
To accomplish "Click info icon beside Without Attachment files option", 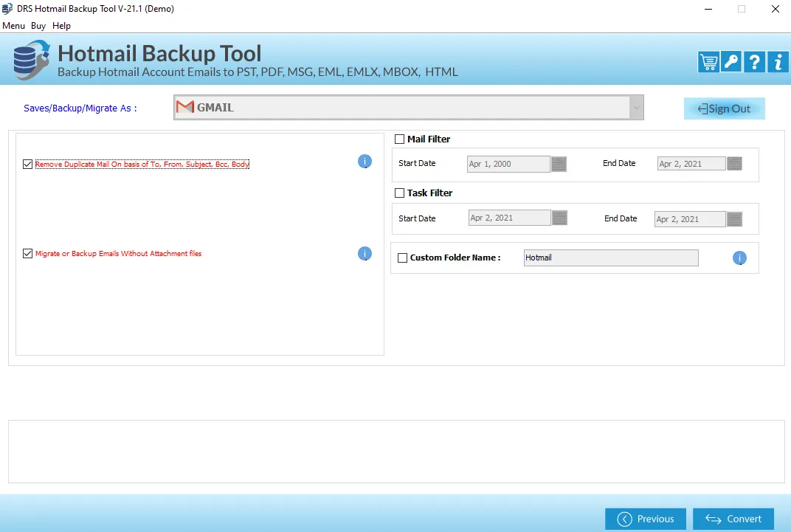I will (365, 253).
